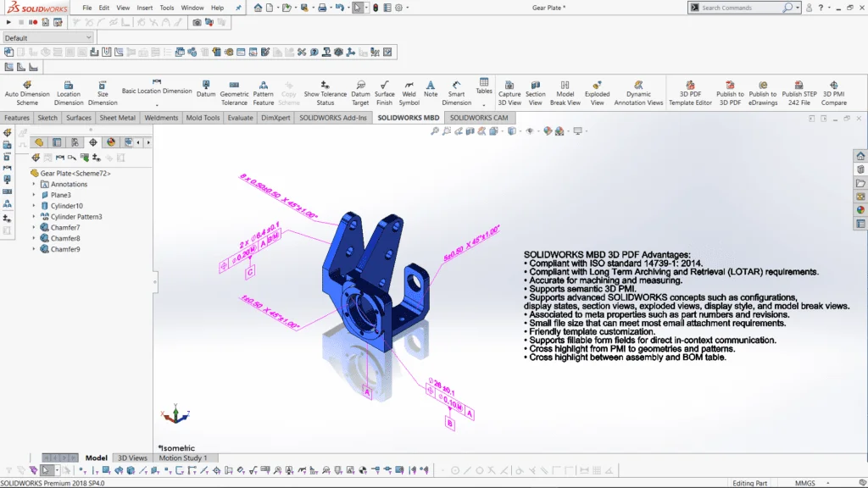
Task: Select Gear Plate root tree item
Action: [75, 173]
